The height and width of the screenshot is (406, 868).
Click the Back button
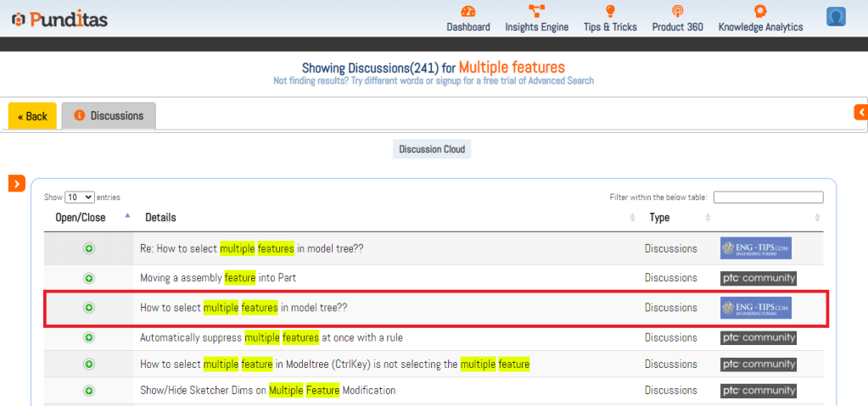point(32,116)
